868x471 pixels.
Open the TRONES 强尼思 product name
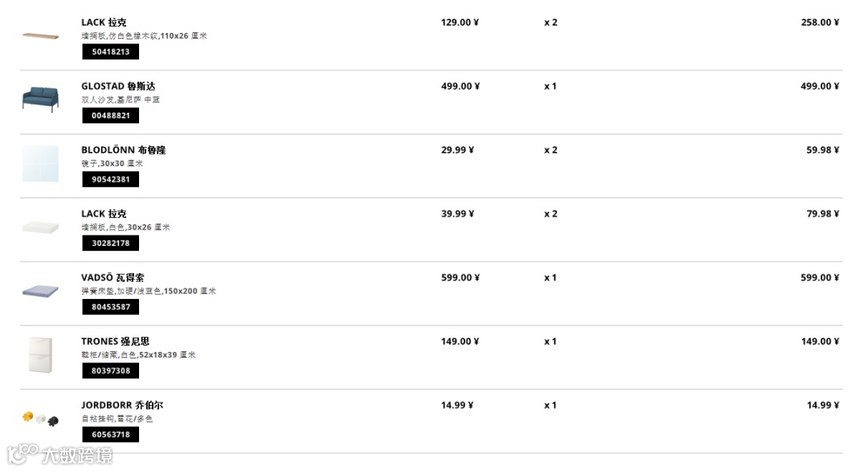coord(115,341)
